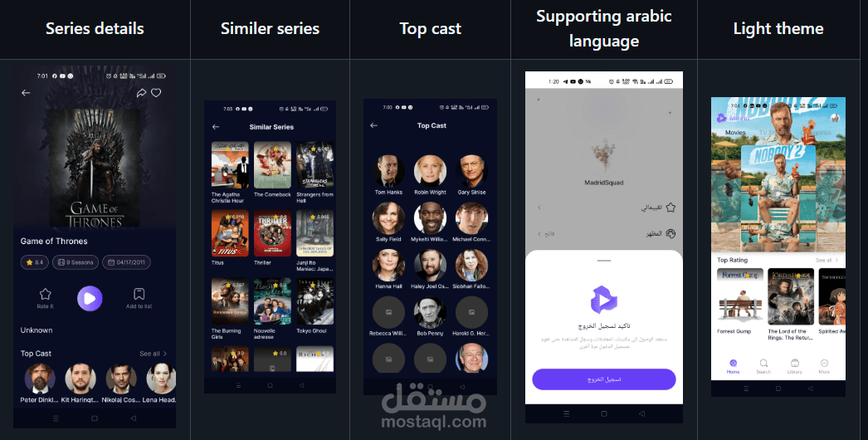Expand See all next to Top Cast
This screenshot has height=440, width=868.
(x=154, y=354)
